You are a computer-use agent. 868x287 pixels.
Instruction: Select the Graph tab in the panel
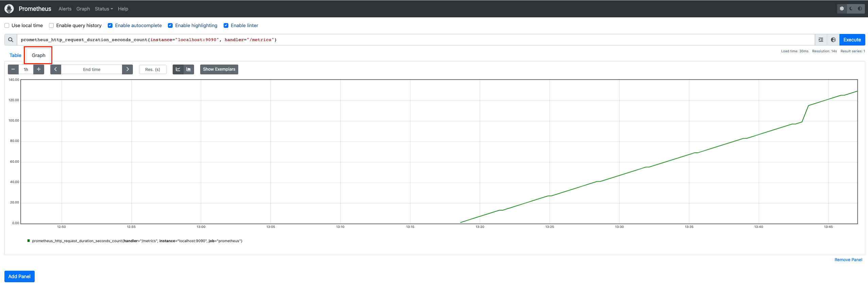(x=38, y=55)
